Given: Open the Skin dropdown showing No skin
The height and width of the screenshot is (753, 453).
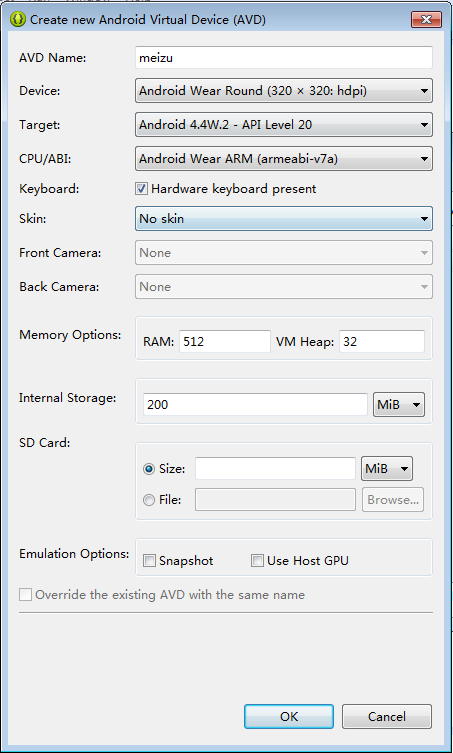Looking at the screenshot, I should pyautogui.click(x=284, y=219).
